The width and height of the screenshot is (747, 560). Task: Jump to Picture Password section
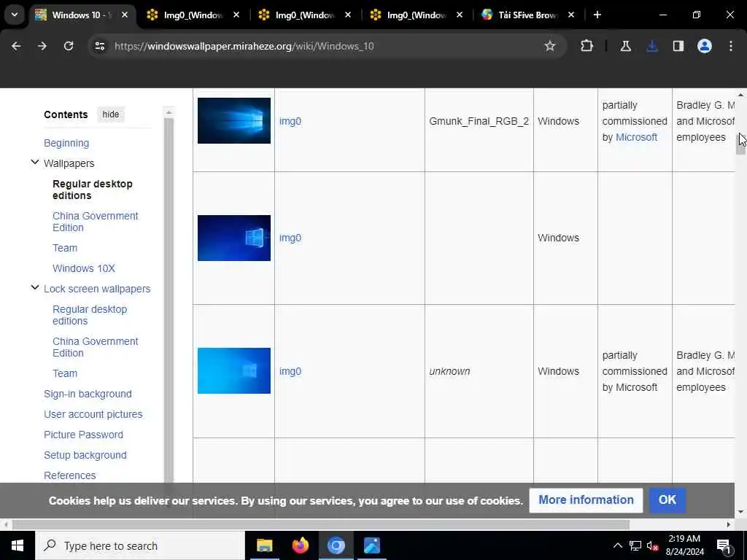83,435
